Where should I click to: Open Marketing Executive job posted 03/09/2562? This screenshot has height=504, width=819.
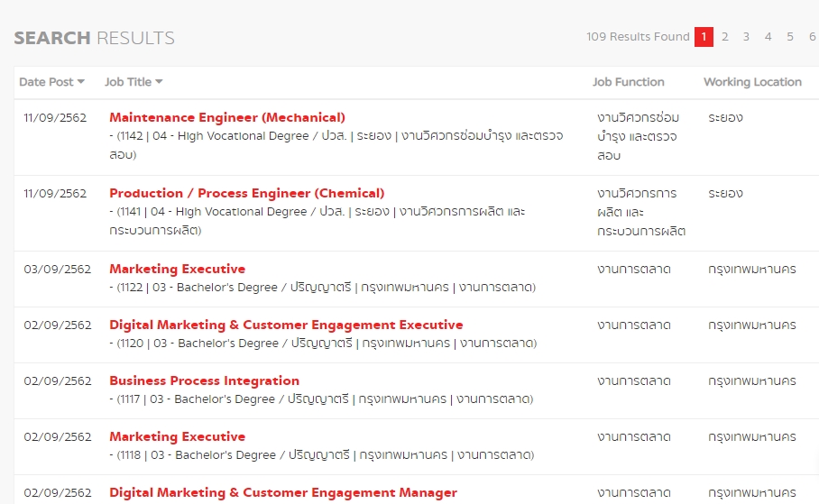[177, 269]
